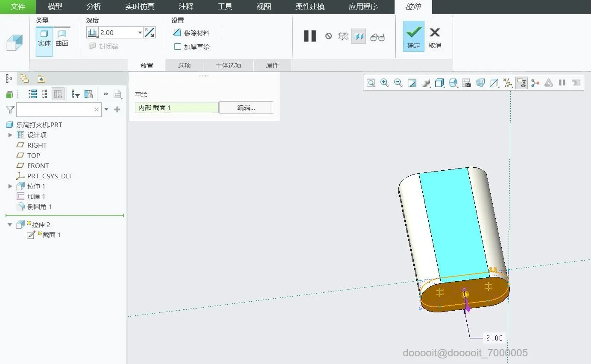Toggle the 移除材料 remove material option
This screenshot has height=364, width=591.
tap(191, 33)
